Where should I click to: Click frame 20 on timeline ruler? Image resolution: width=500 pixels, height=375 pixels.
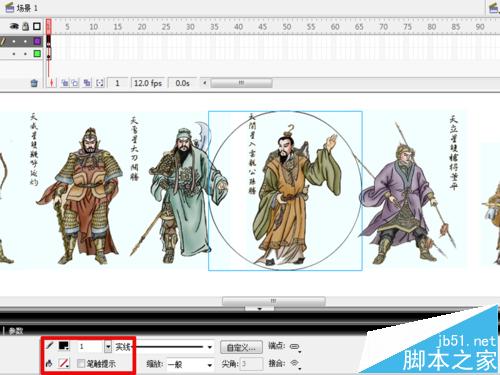click(x=142, y=27)
